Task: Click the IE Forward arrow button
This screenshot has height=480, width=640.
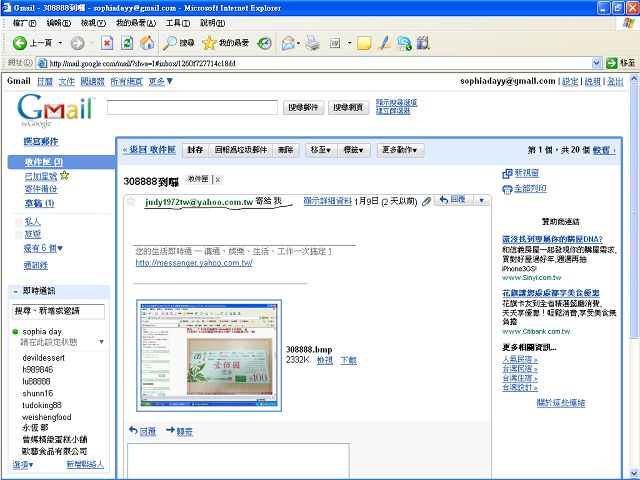Action: pyautogui.click(x=78, y=43)
